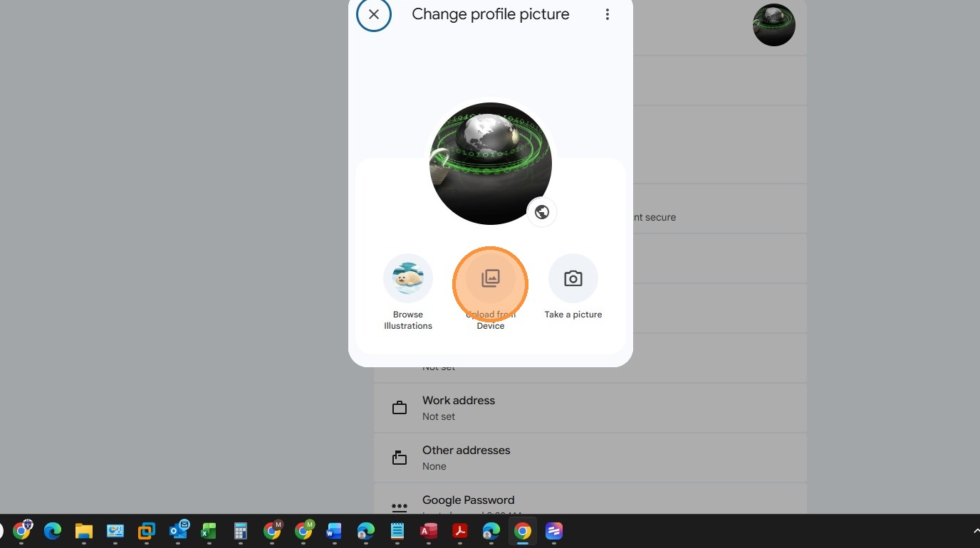Open Chrome with the shield badge in taskbar

22,530
